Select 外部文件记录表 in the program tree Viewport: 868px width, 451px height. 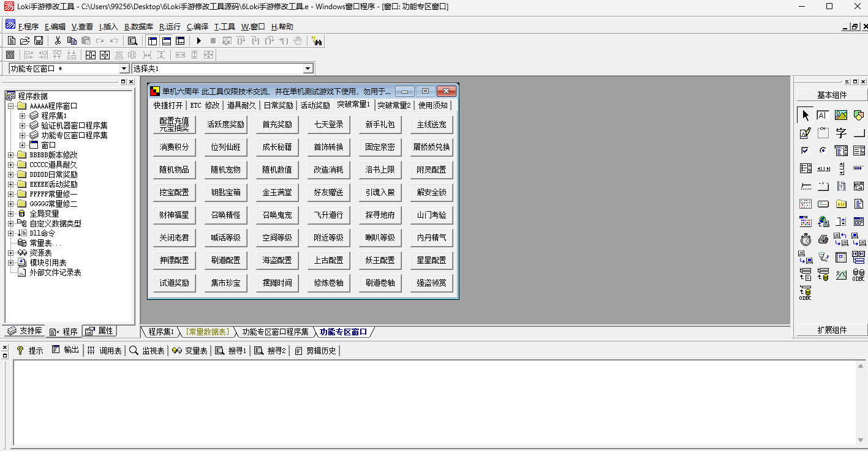point(56,272)
